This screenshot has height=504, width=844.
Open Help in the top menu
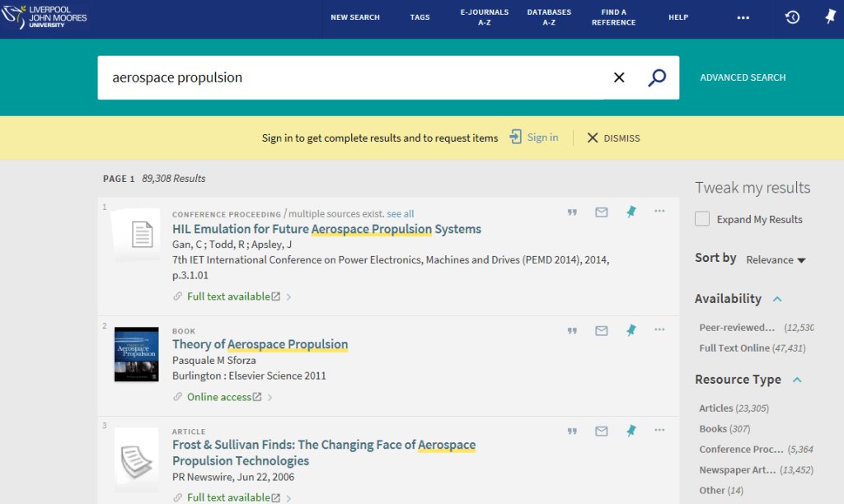click(678, 17)
